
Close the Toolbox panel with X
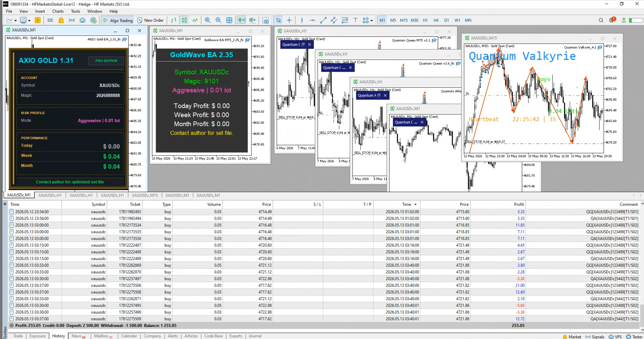tap(5, 204)
